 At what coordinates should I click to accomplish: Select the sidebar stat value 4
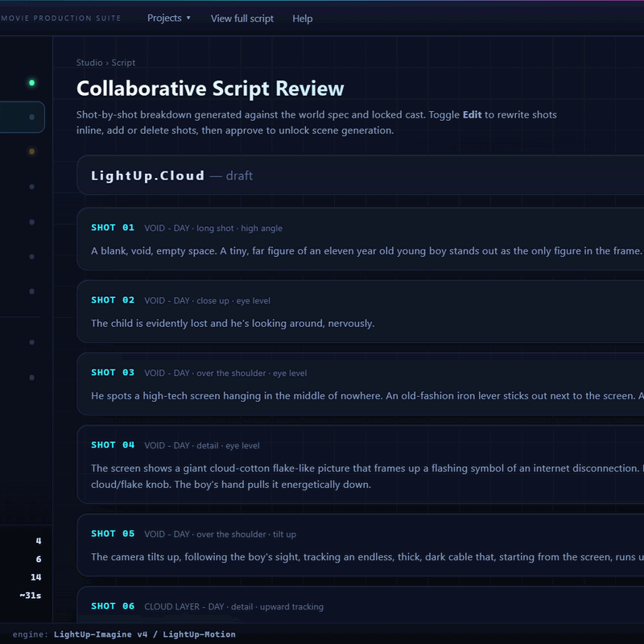click(x=38, y=541)
